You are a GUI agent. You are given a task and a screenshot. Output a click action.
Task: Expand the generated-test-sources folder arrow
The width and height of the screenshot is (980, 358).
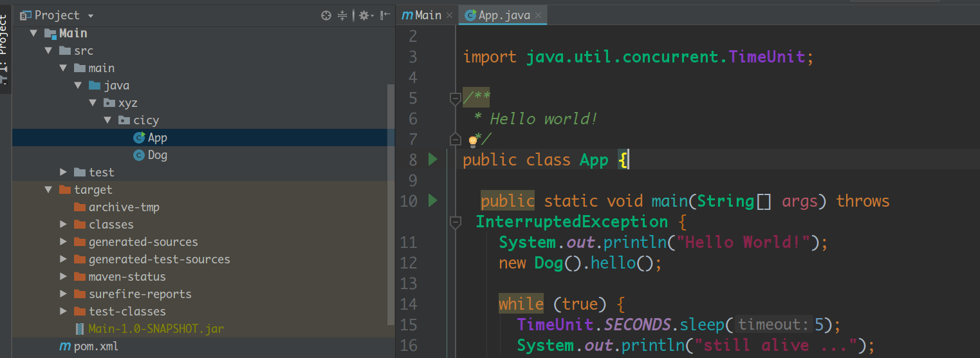click(63, 259)
